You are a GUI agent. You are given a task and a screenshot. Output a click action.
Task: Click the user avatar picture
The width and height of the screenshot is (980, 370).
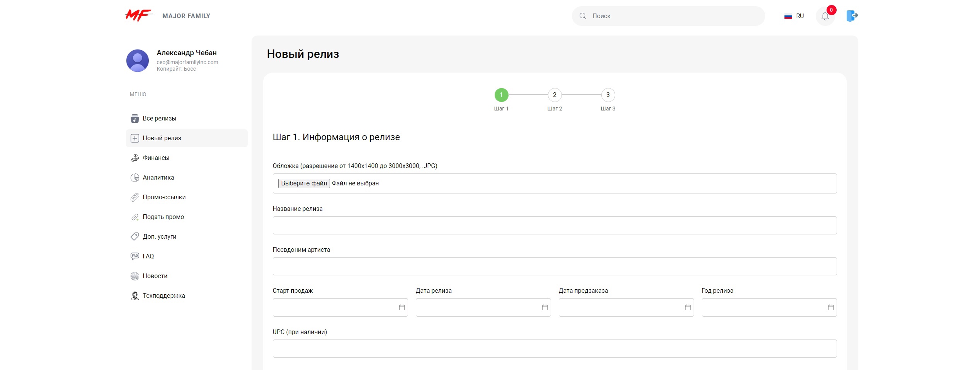[x=138, y=61]
